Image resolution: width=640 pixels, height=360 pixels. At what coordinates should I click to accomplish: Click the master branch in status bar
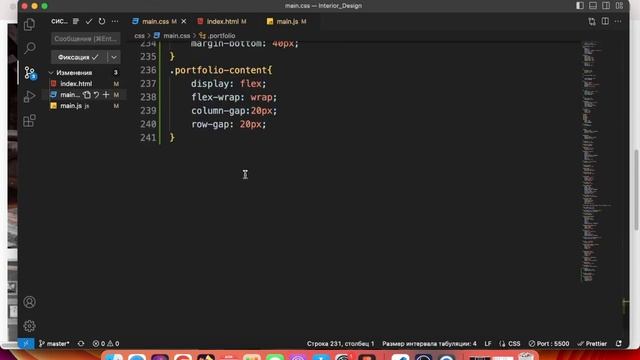tap(54, 344)
